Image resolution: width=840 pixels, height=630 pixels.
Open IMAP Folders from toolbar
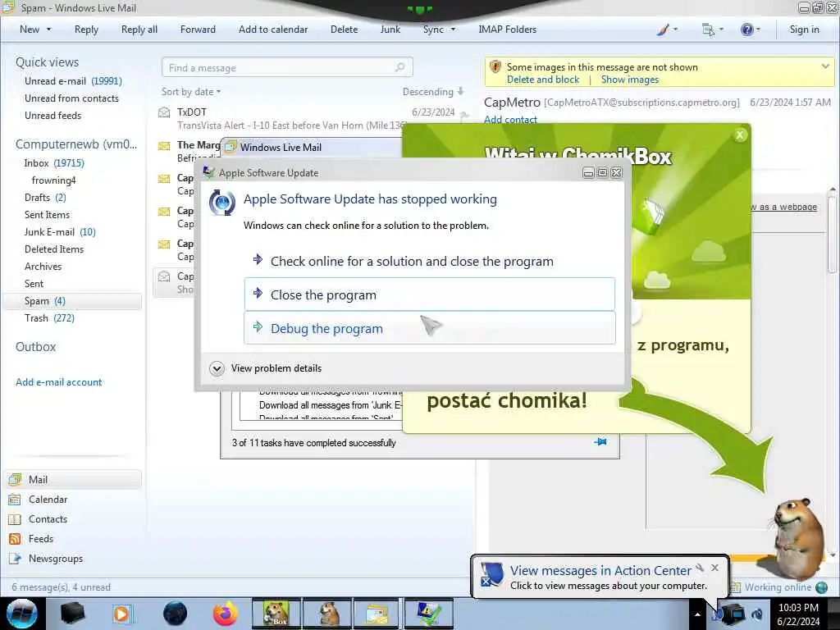[507, 30]
